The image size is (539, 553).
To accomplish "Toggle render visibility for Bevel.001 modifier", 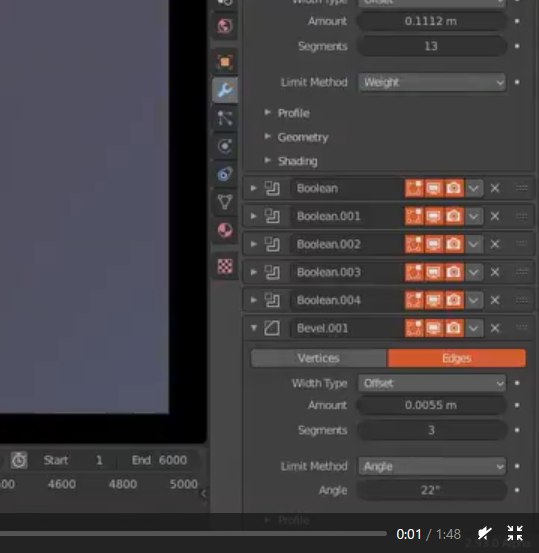I will (x=454, y=328).
